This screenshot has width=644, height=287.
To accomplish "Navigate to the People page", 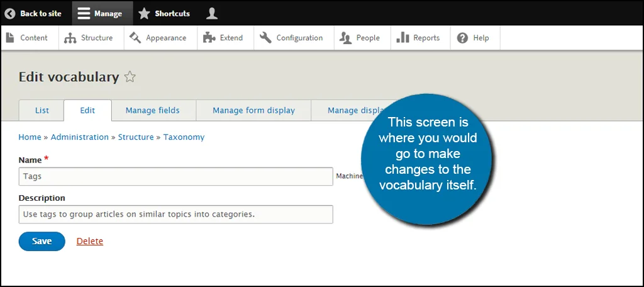I will coord(360,38).
